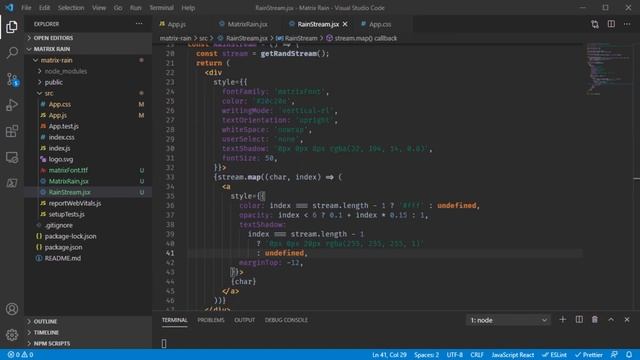The image size is (640, 360).
Task: Open README.md in the explorer
Action: tap(88, 258)
